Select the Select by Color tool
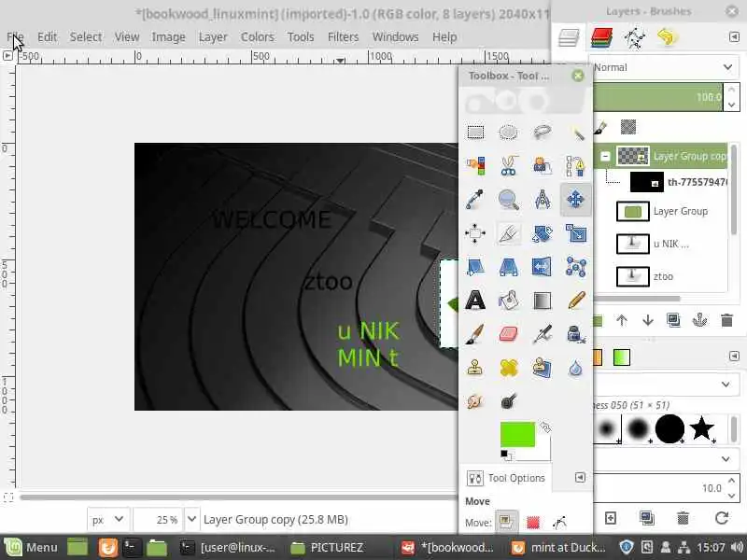The height and width of the screenshot is (560, 747). [x=475, y=166]
